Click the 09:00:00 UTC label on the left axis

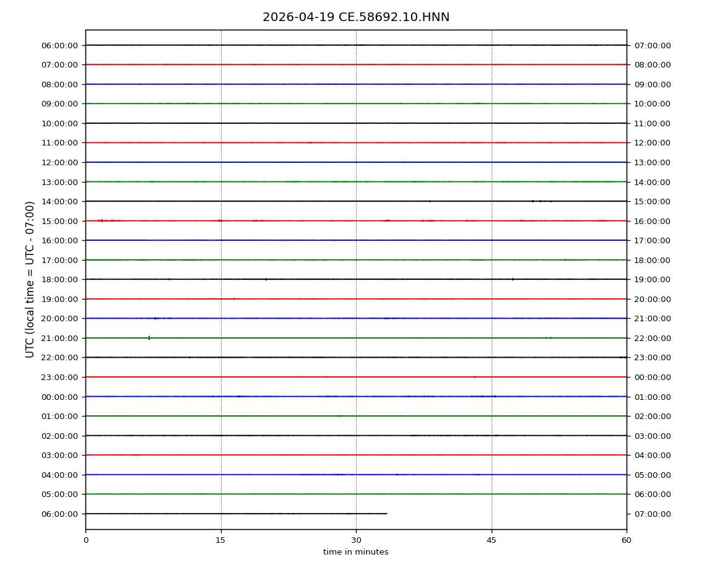[61, 103]
